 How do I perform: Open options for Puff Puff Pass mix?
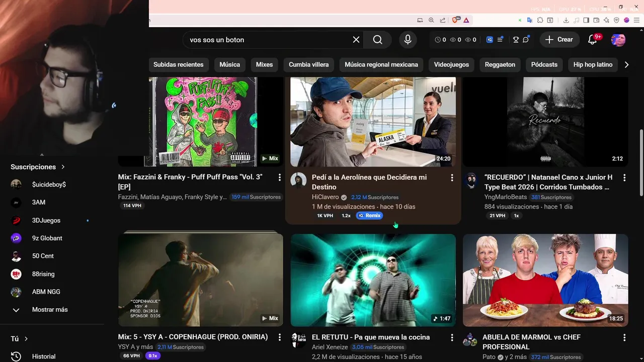point(280,177)
